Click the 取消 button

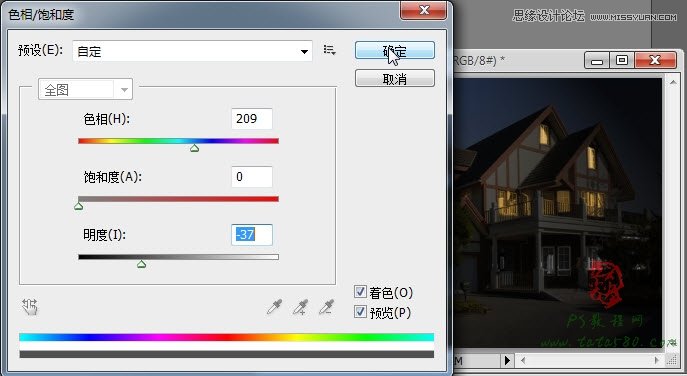tap(395, 78)
